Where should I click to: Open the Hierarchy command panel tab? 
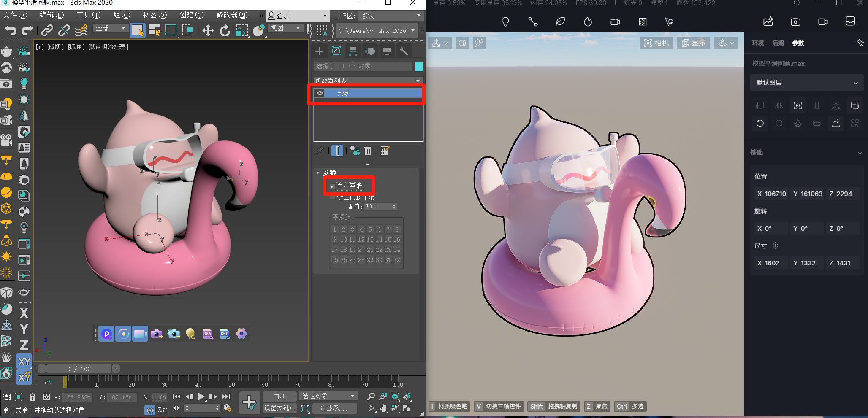353,51
